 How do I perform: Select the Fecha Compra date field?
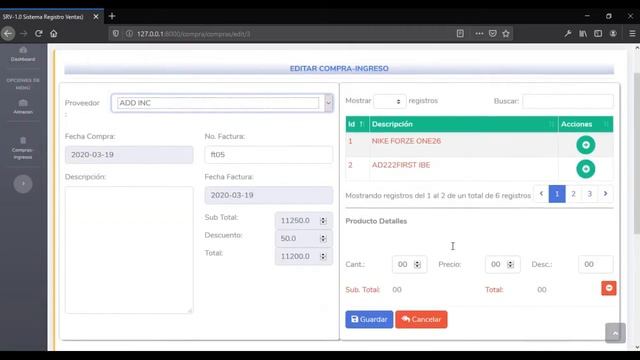click(129, 155)
